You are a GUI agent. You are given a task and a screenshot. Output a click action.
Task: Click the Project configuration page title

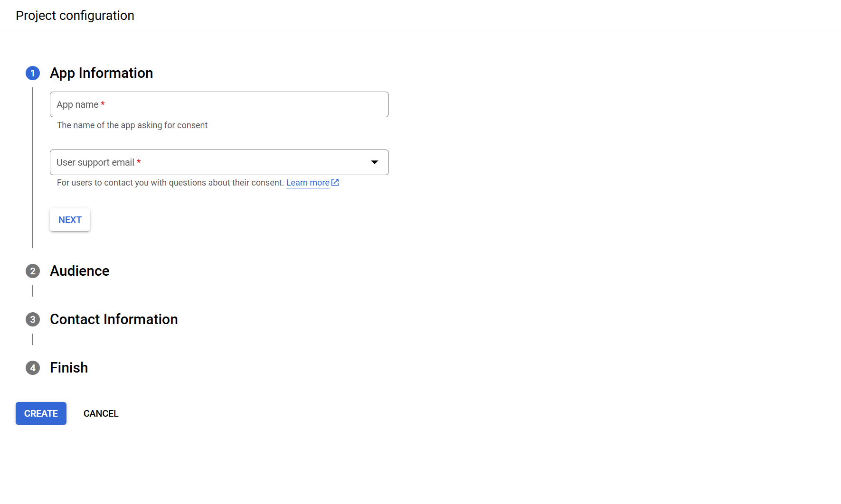[x=75, y=16]
